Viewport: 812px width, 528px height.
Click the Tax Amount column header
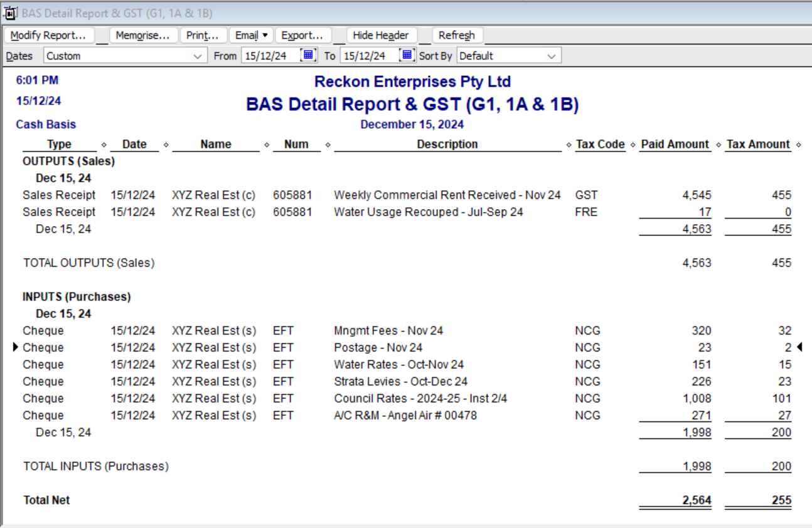[x=758, y=144]
